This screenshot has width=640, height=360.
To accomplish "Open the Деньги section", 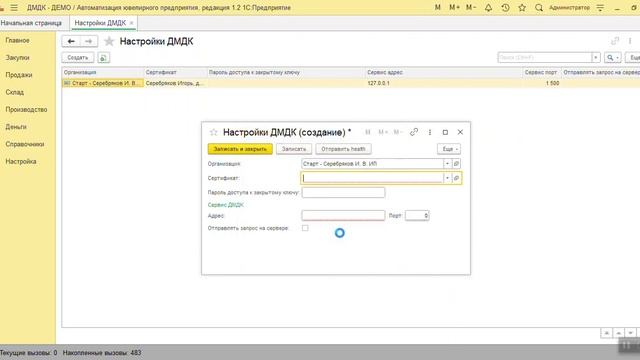I will tap(16, 127).
